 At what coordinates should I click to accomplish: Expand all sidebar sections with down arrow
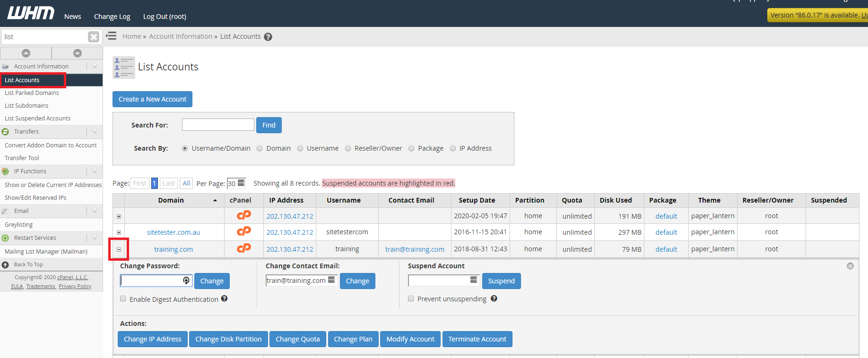[78, 53]
